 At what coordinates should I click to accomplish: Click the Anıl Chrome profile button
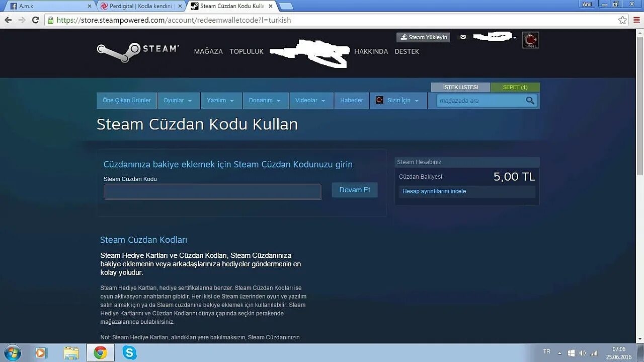pyautogui.click(x=587, y=4)
